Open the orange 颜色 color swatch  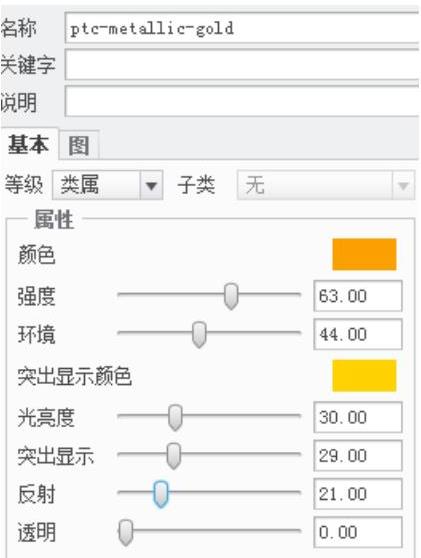pos(364,255)
